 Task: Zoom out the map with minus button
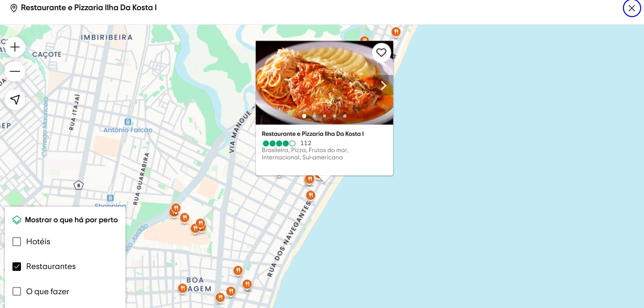point(15,72)
